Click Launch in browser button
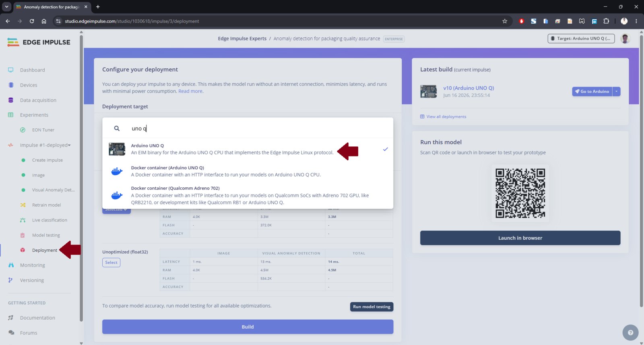 [520, 238]
